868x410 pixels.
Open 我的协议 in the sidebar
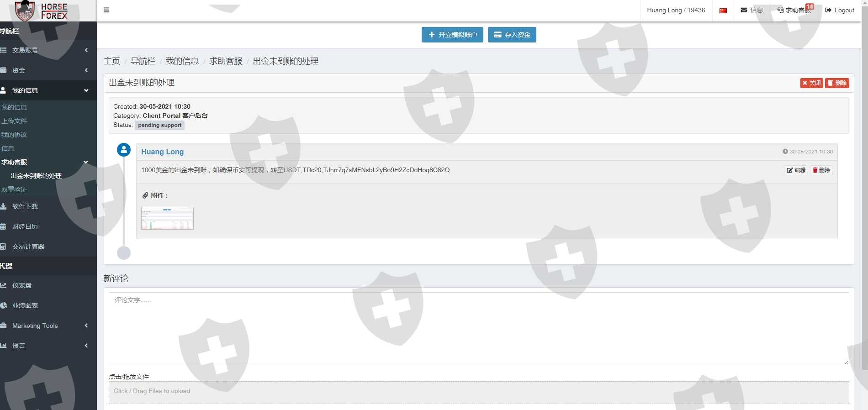[14, 135]
